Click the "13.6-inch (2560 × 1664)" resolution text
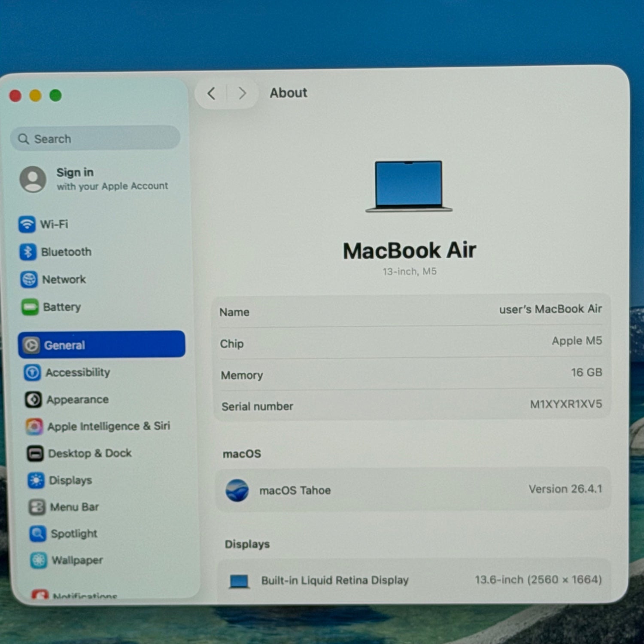The height and width of the screenshot is (644, 644). coord(538,580)
